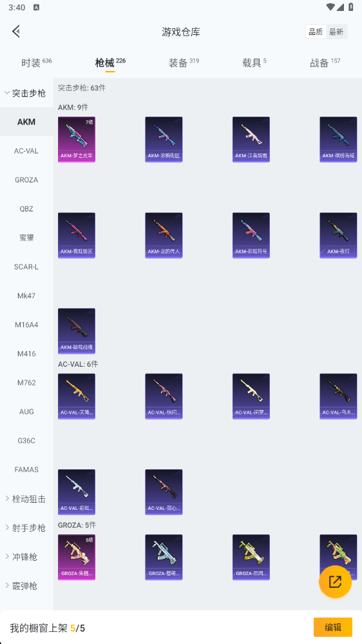Open the AKM-龙的传人 skin item

point(164,235)
